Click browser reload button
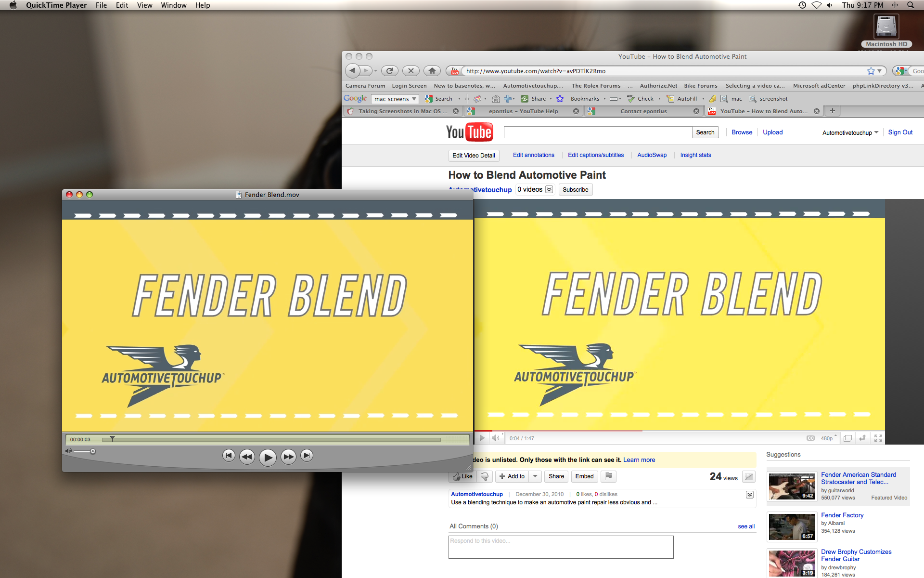The width and height of the screenshot is (924, 578). pos(389,71)
